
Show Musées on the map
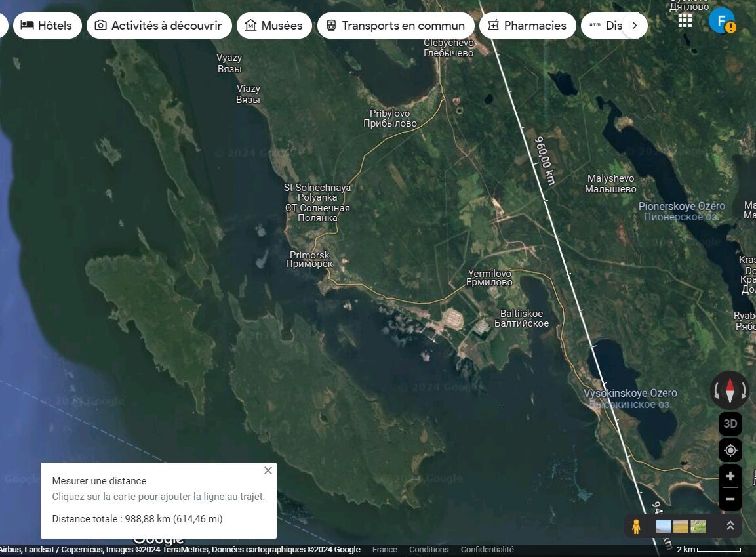(x=274, y=26)
